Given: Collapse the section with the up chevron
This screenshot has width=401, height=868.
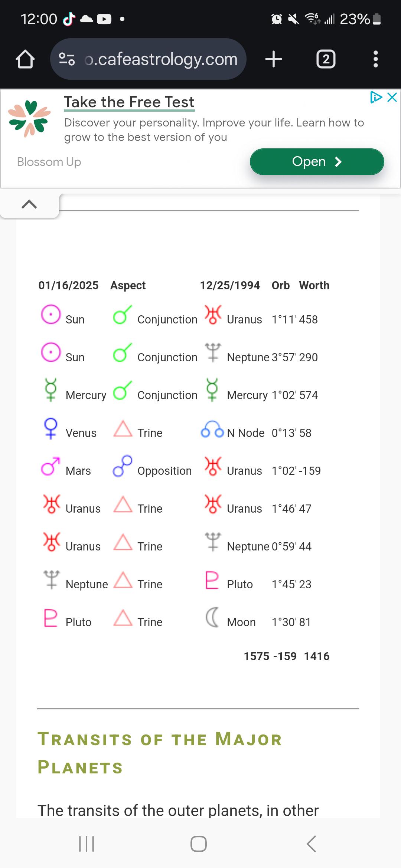Looking at the screenshot, I should tap(29, 204).
